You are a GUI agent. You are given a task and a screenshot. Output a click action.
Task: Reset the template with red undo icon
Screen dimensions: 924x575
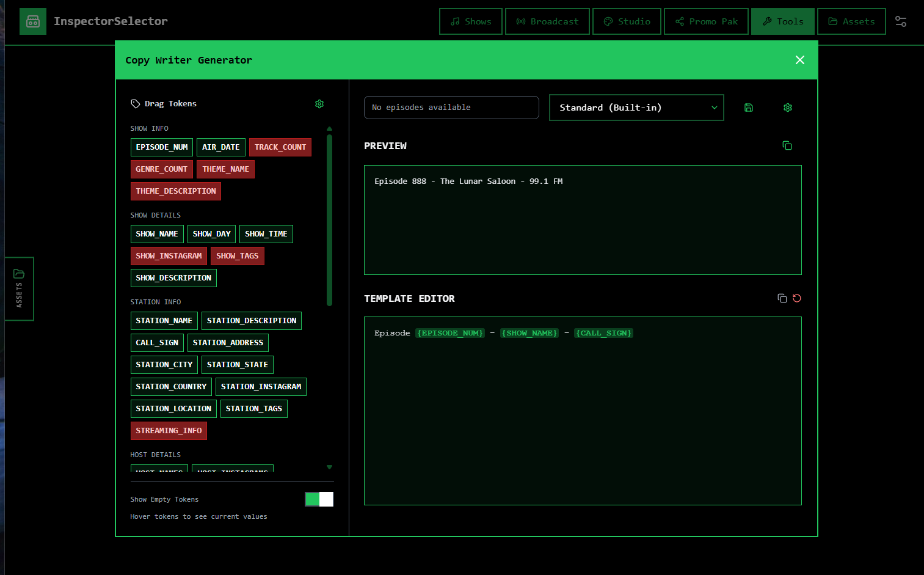[796, 298]
